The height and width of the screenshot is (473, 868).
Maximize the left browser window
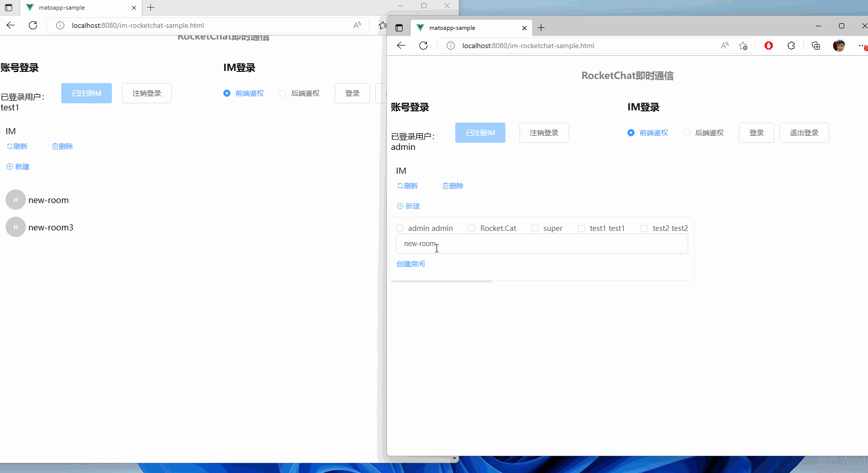[x=424, y=6]
